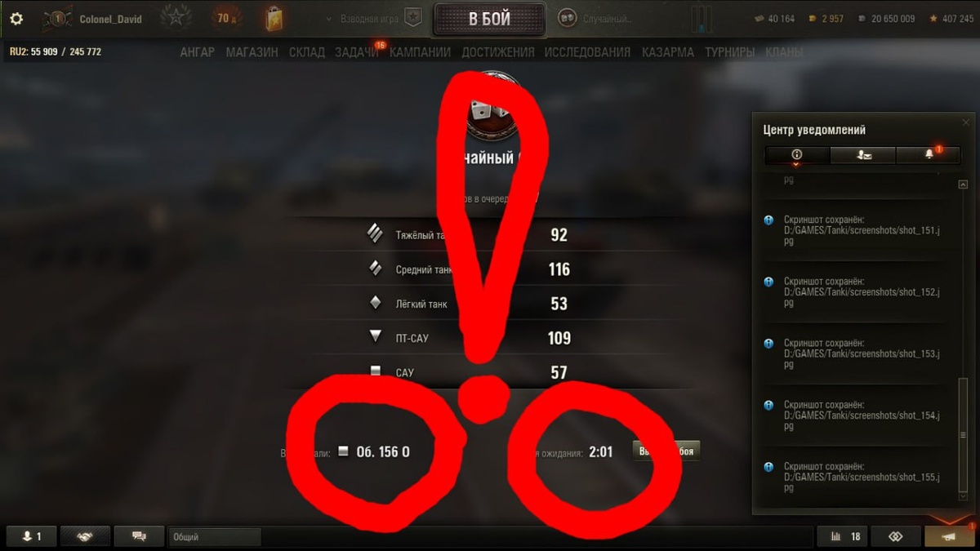
Task: Open the double-diamond icon in bottom bar
Action: tap(895, 536)
